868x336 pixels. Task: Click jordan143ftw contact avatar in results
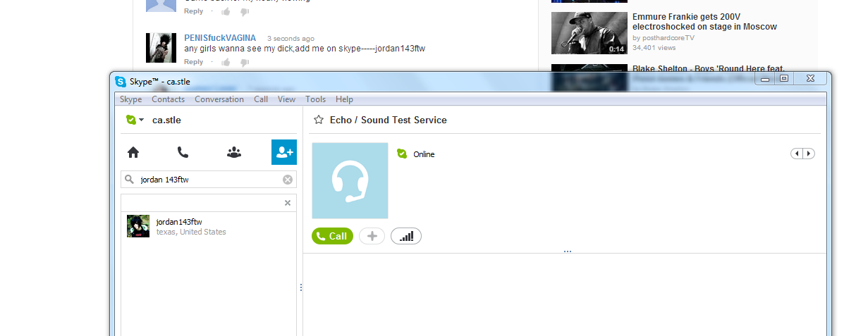point(138,226)
